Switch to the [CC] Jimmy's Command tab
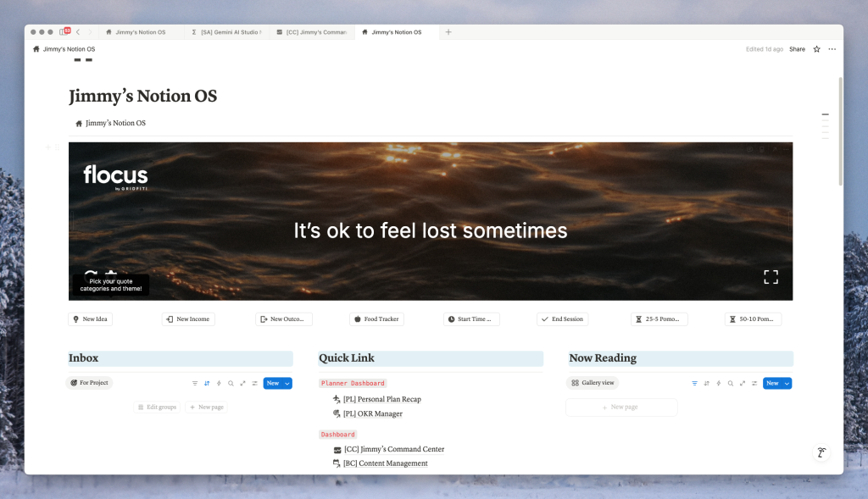Screen dimensions: 868x499 312,32
